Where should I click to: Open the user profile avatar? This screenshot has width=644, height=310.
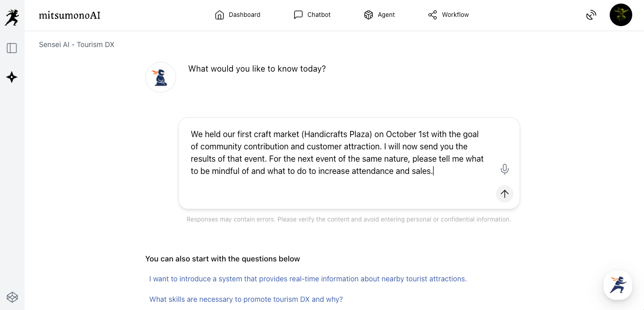coord(620,15)
